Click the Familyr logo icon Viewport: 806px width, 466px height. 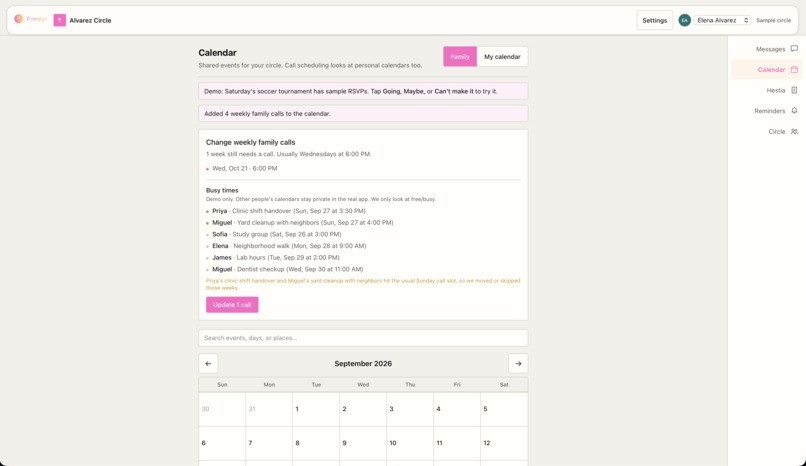click(19, 19)
